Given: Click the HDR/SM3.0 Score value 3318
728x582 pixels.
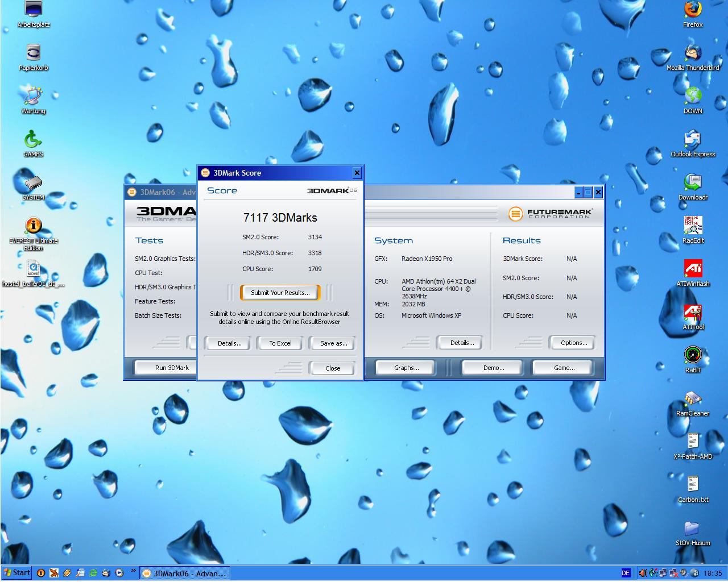Looking at the screenshot, I should coord(315,253).
